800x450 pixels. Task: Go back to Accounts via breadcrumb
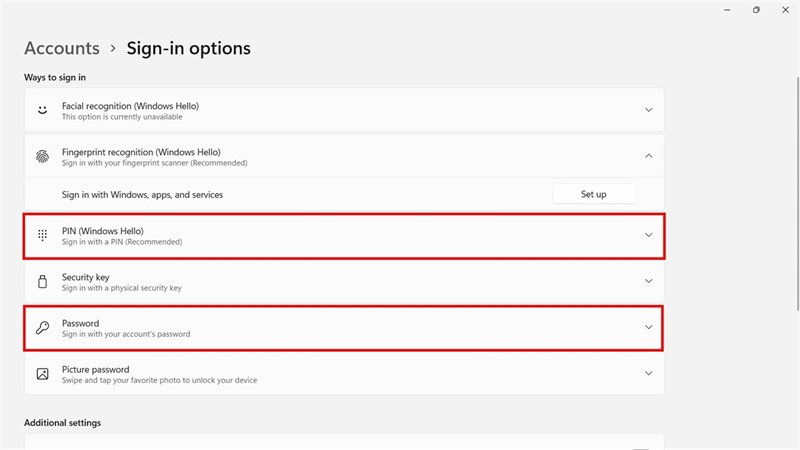(x=62, y=48)
